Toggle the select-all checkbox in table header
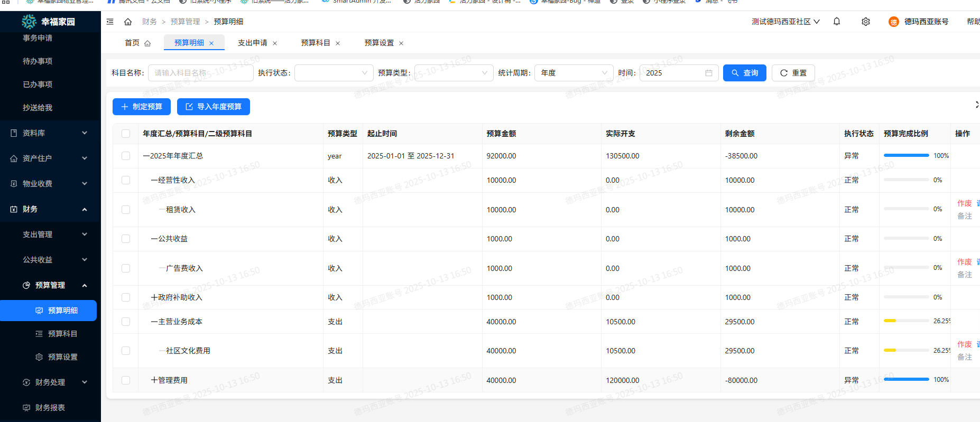The width and height of the screenshot is (980, 422). [126, 134]
